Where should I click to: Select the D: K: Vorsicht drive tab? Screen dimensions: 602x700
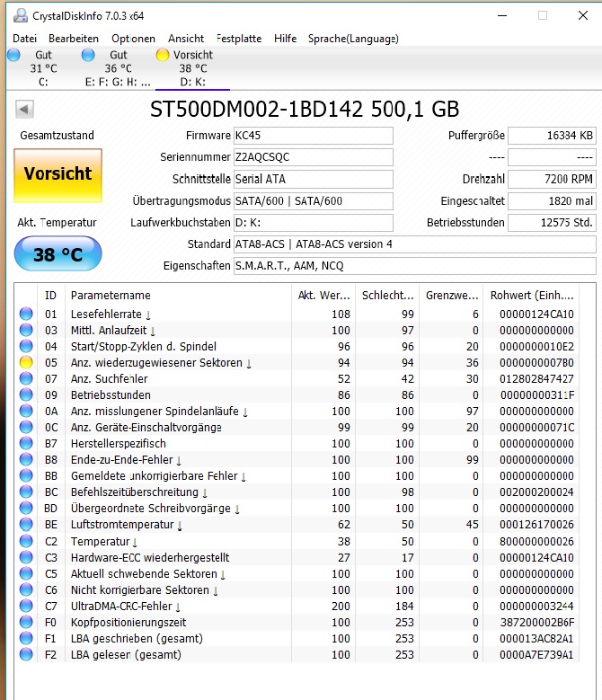coord(192,68)
